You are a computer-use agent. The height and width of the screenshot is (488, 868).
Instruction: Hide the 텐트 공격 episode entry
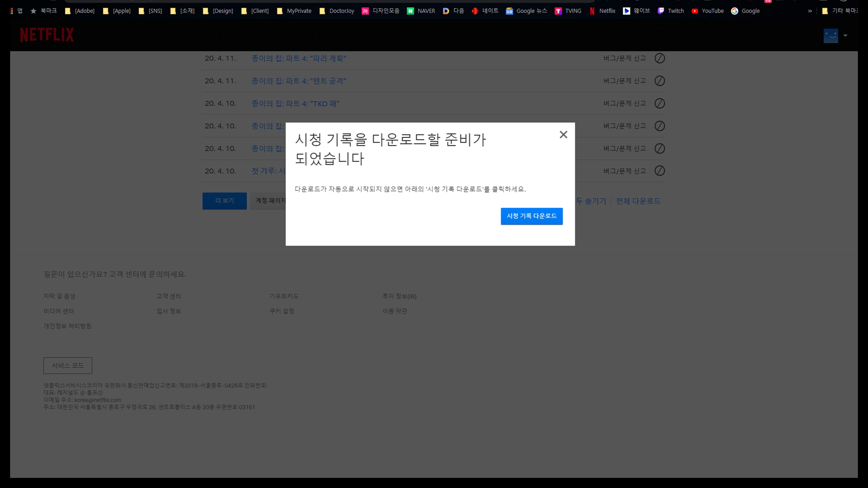click(x=659, y=81)
